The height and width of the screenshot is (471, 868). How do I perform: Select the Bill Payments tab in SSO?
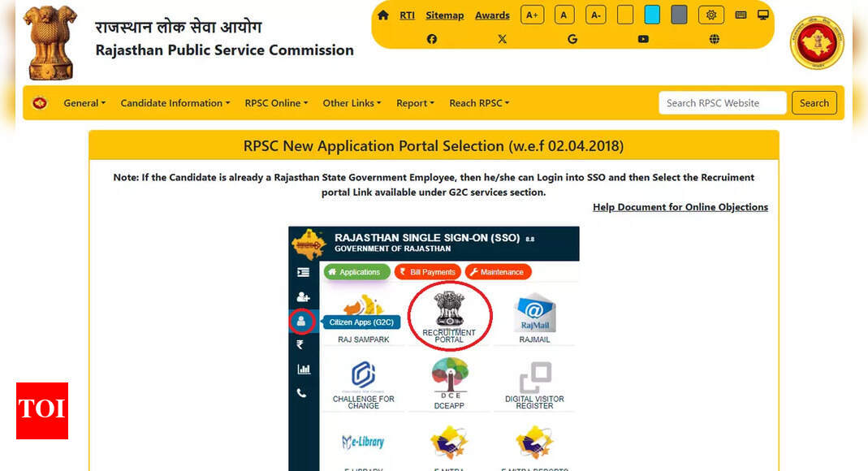(x=428, y=272)
